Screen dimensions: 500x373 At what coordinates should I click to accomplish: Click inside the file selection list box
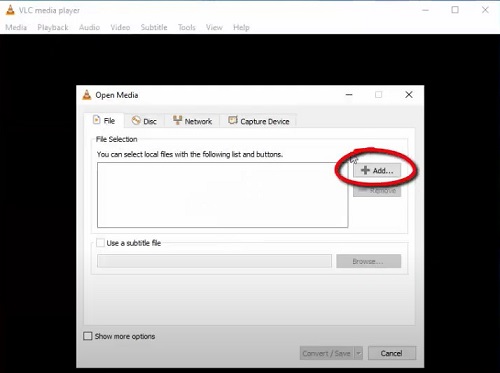(x=223, y=195)
